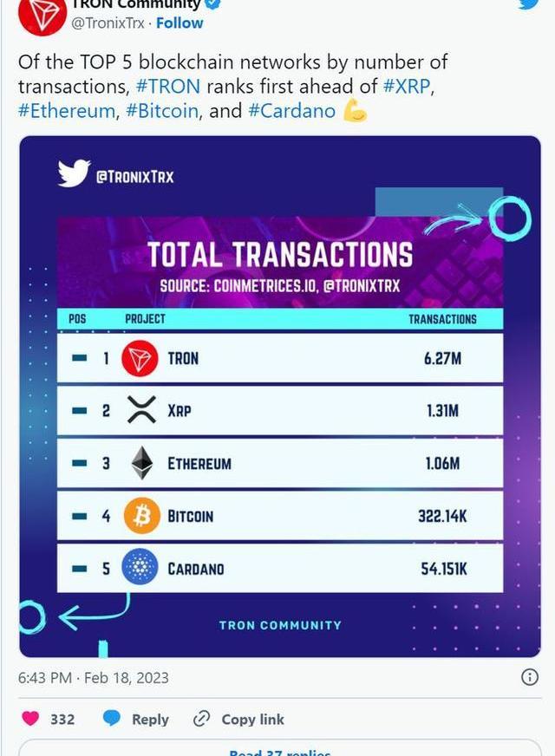Viewport: 555px width, 756px height.
Task: Click the reply speech bubble icon
Action: tap(112, 719)
